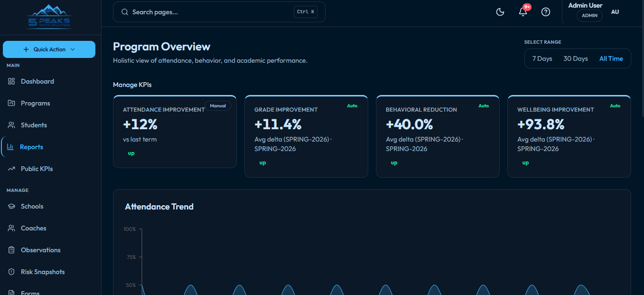Click the Ctrl K shortcut badge
This screenshot has height=295, width=644.
(x=306, y=12)
